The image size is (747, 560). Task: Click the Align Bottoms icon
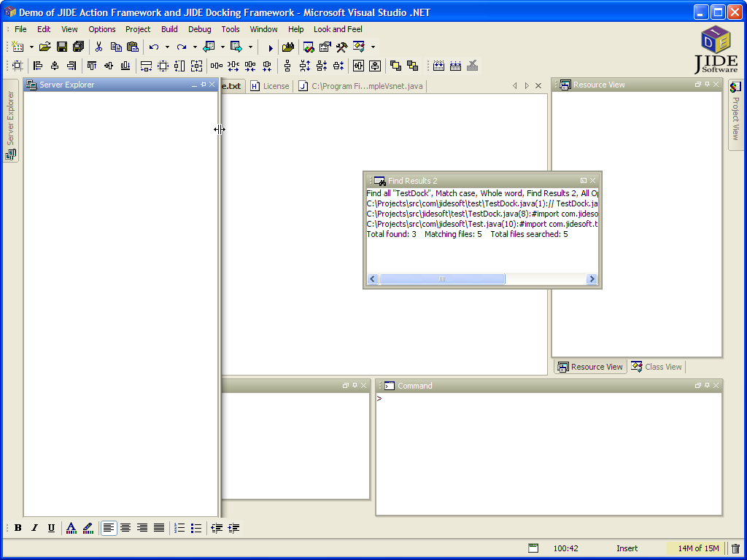[x=125, y=66]
